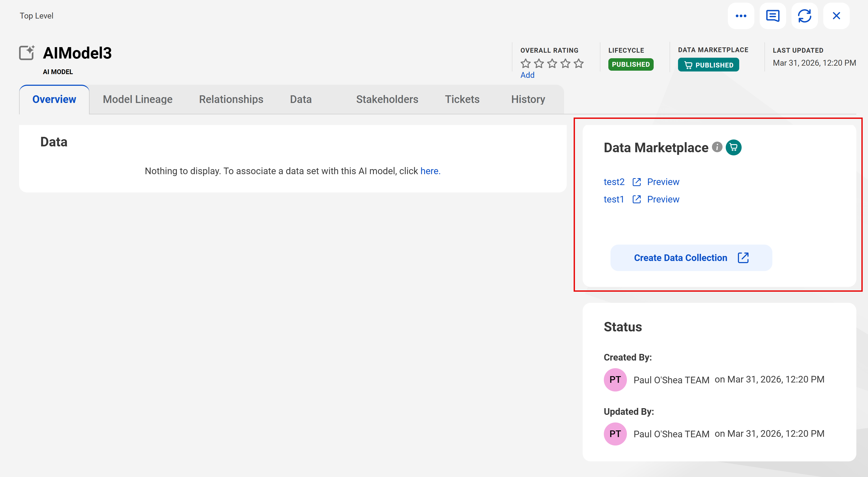Click the PT avatar under Created By
This screenshot has height=477, width=868.
tap(615, 380)
